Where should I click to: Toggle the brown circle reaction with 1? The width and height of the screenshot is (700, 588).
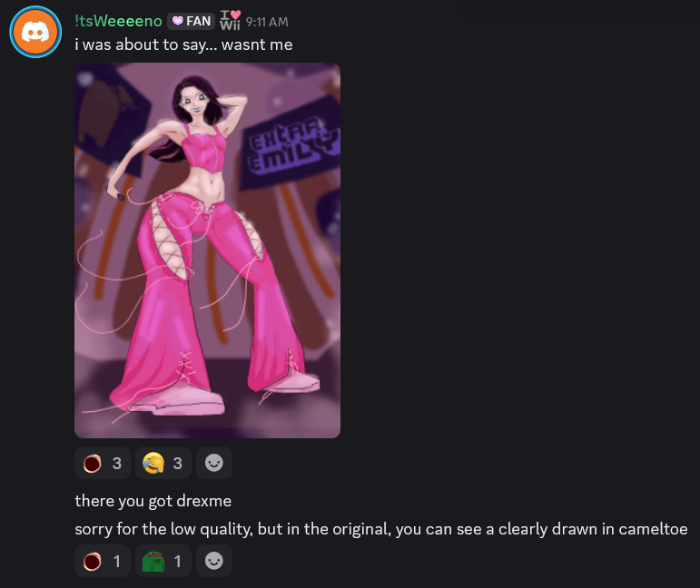pyautogui.click(x=103, y=562)
